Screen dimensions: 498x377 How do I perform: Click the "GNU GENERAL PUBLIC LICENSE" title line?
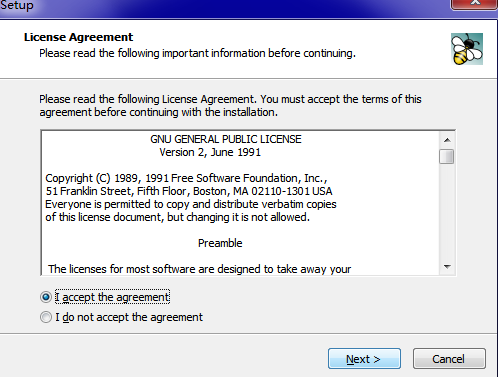coord(226,139)
